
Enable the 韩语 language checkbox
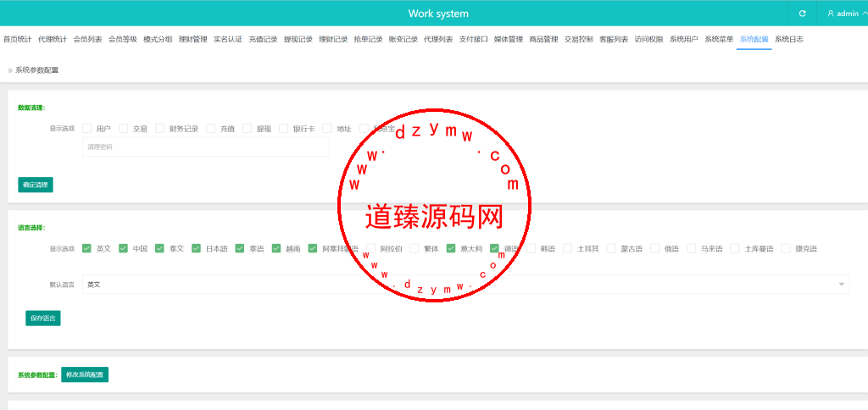click(x=531, y=248)
